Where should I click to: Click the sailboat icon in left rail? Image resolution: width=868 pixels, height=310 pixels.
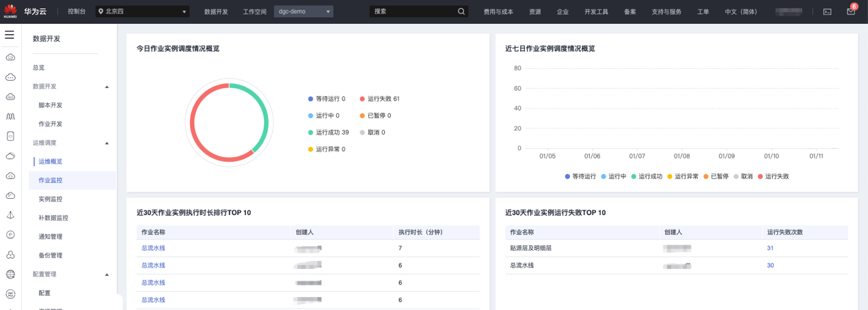[x=10, y=215]
